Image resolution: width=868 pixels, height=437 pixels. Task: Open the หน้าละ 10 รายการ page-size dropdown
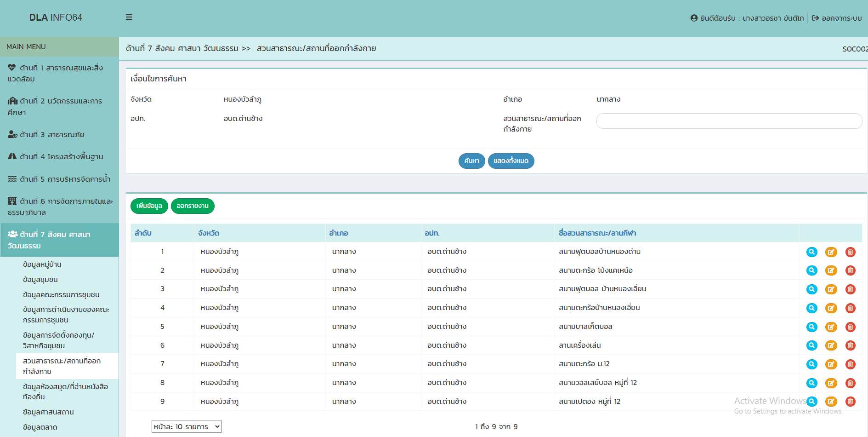click(x=187, y=426)
